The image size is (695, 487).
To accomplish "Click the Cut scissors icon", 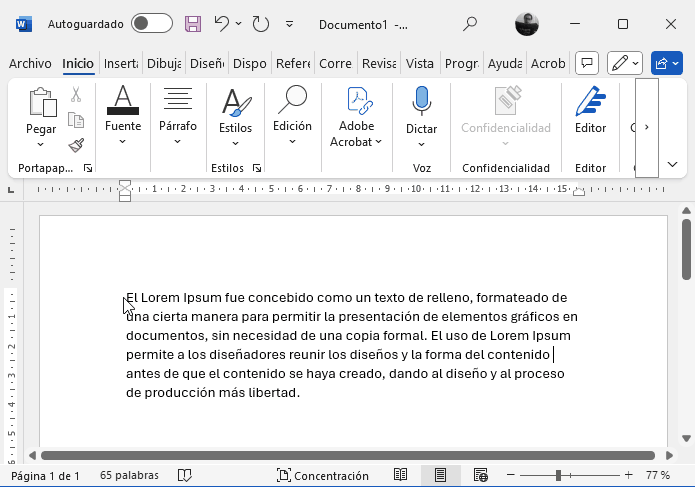I will click(x=76, y=95).
